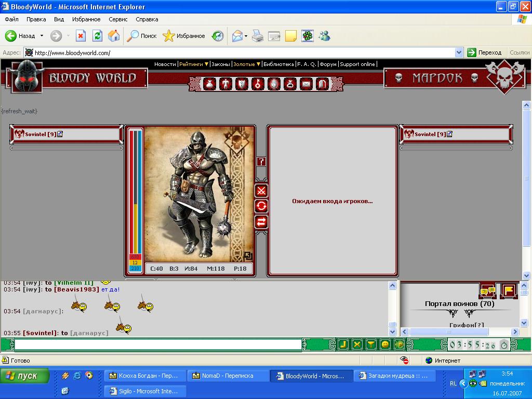
Task: Click the stopwatch icon beside game clock
Action: coord(504,345)
